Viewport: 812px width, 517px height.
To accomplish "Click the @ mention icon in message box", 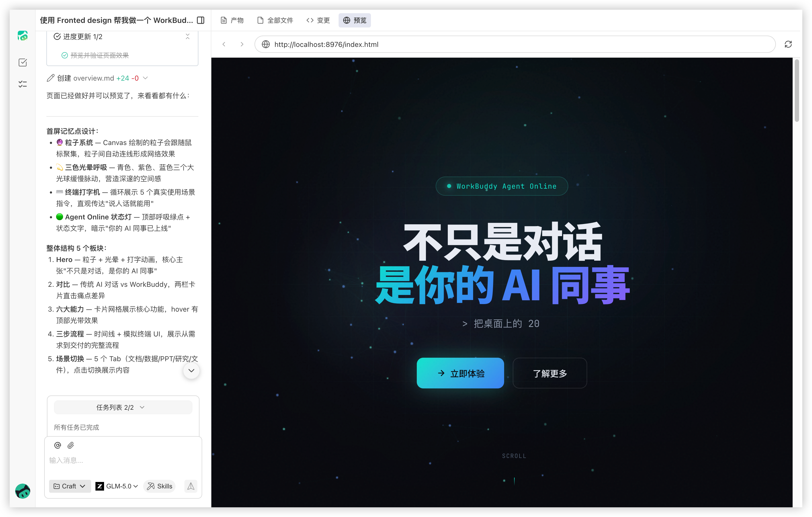I will tap(58, 445).
